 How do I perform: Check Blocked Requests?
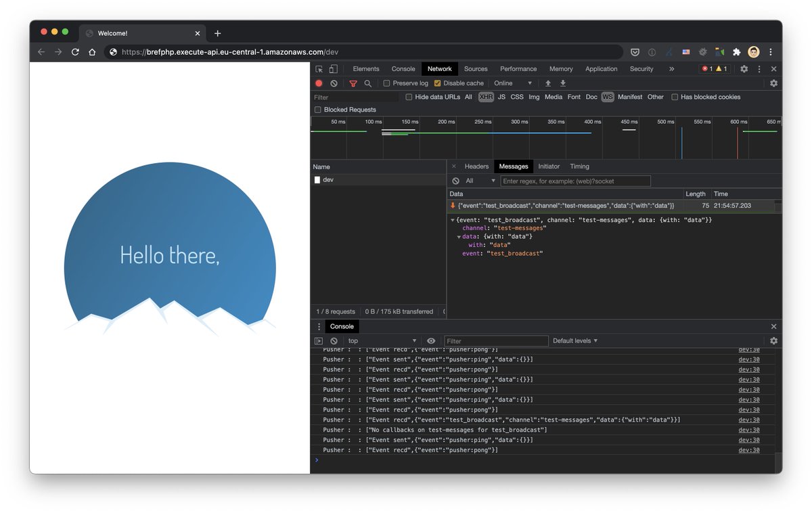click(318, 110)
